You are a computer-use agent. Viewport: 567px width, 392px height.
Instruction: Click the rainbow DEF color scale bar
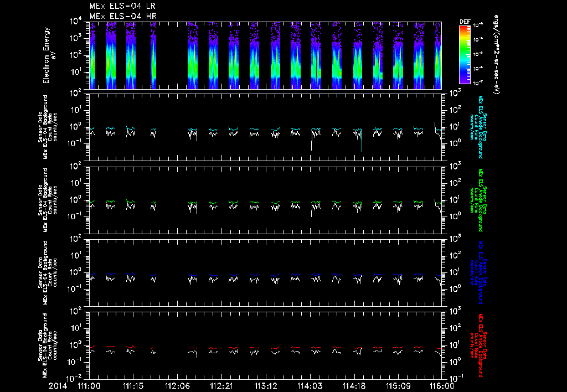click(x=465, y=55)
